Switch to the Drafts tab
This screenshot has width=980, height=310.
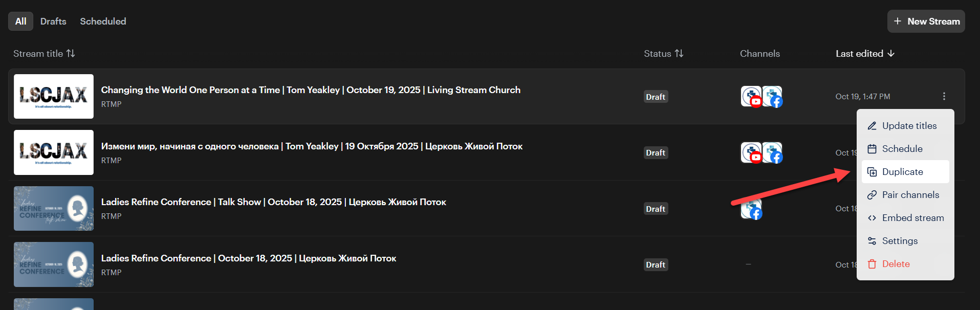click(x=53, y=21)
